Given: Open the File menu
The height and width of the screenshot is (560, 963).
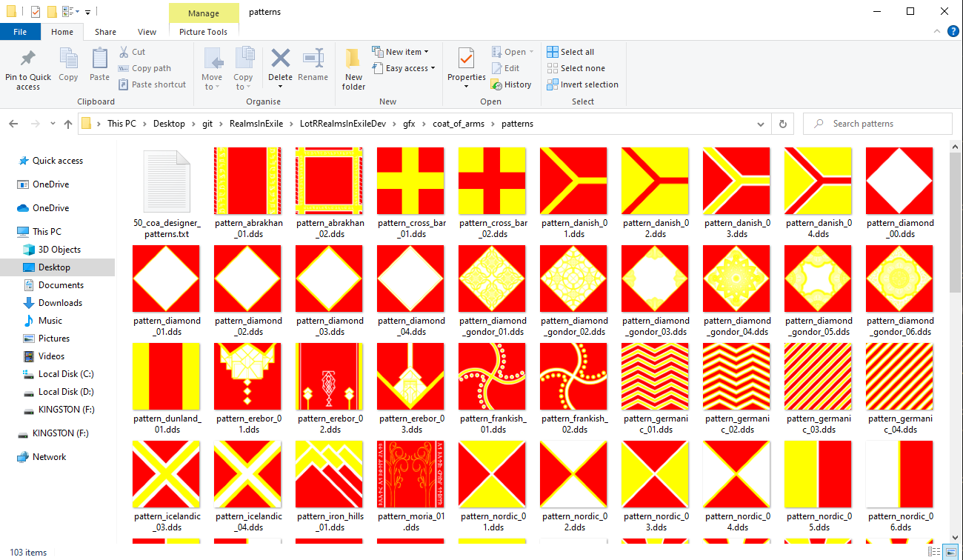Looking at the screenshot, I should (x=20, y=32).
